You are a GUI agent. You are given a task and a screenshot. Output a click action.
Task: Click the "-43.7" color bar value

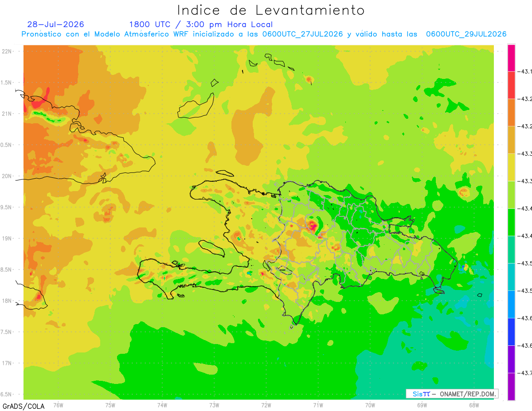coord(525,373)
